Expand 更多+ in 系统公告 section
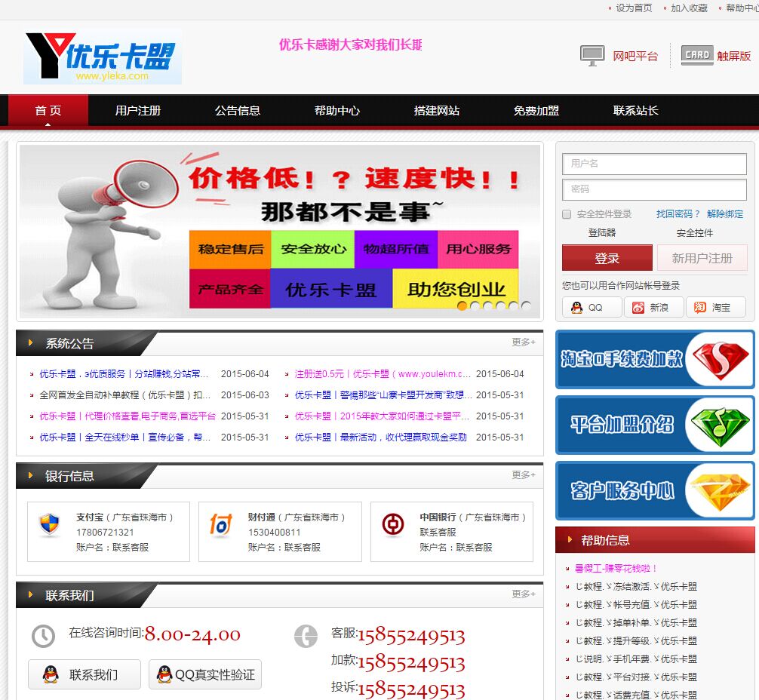This screenshot has width=759, height=700. pos(524,342)
